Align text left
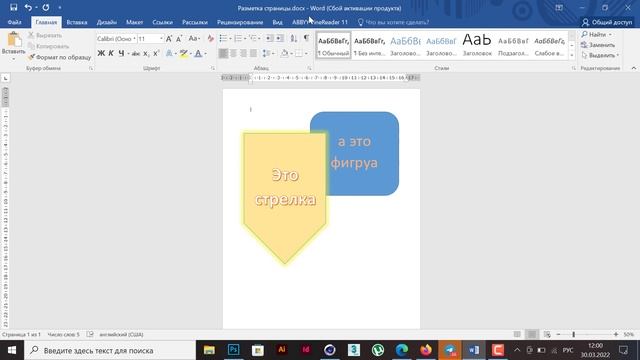The height and width of the screenshot is (360, 640). pyautogui.click(x=223, y=53)
